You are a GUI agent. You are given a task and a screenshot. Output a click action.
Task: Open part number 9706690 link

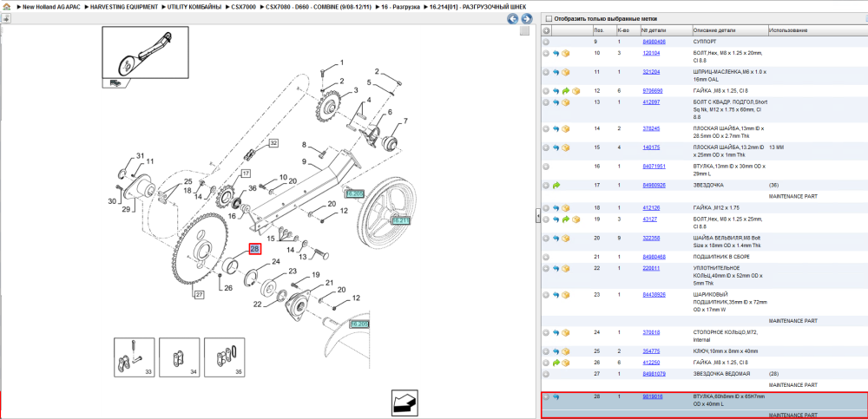[653, 91]
